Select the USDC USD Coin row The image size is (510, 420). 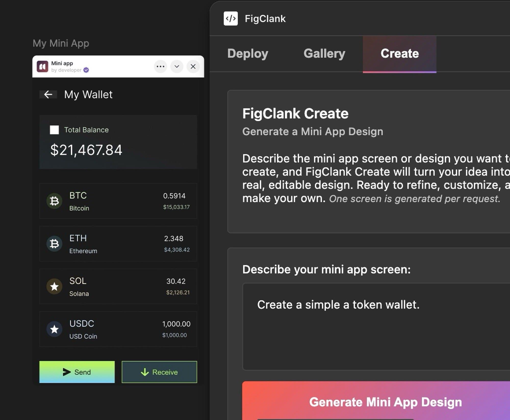click(118, 329)
